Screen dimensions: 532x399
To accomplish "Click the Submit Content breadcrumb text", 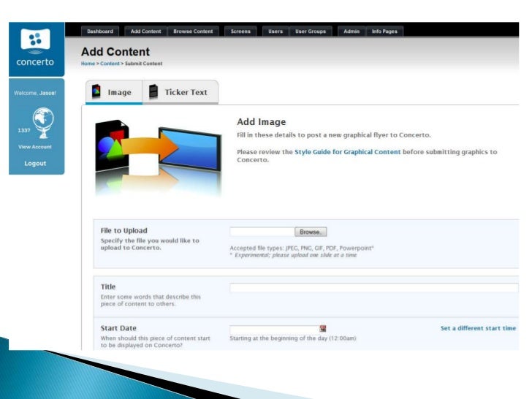I will (x=143, y=64).
